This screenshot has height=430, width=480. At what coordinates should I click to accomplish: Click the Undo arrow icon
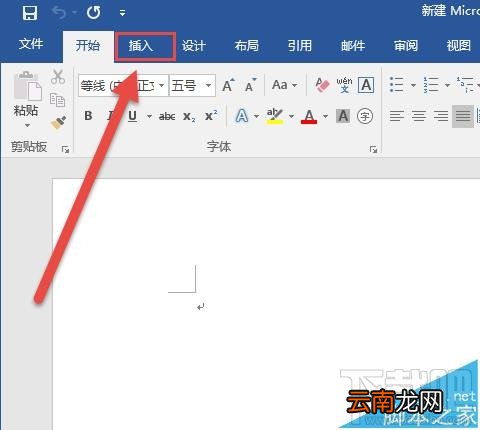[59, 13]
